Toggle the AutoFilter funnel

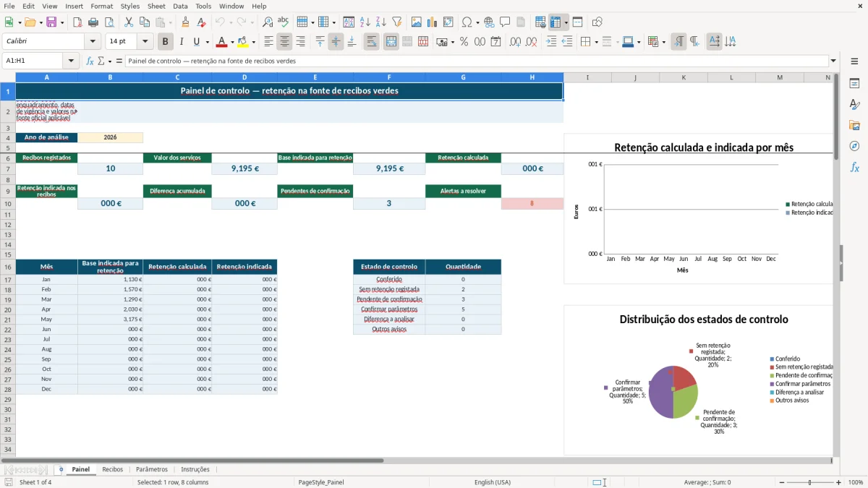pyautogui.click(x=396, y=22)
